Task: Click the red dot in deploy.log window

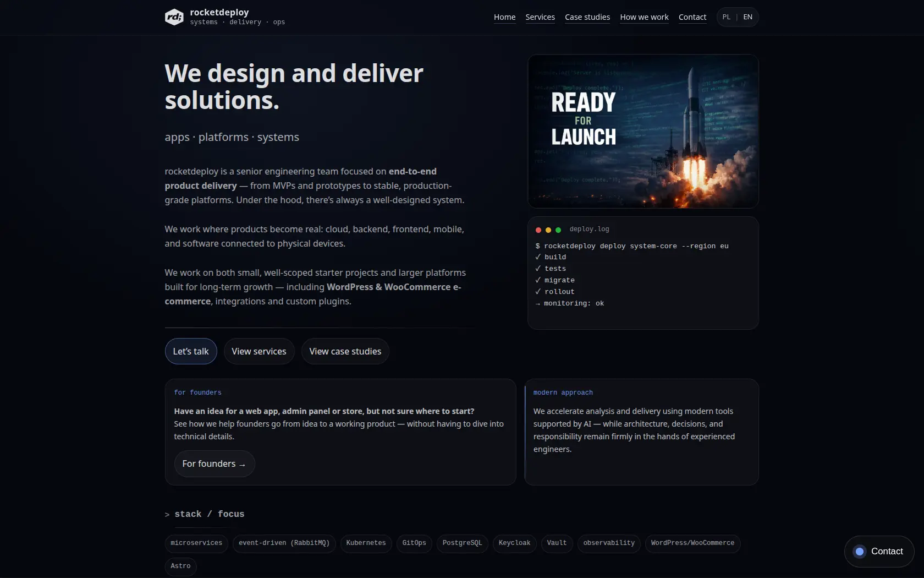Action: click(x=538, y=230)
